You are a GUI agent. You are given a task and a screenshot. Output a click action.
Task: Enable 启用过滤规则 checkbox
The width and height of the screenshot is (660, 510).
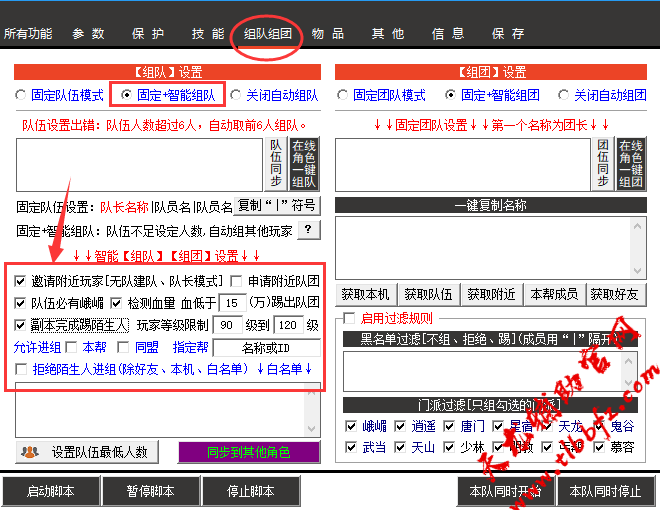click(x=349, y=318)
